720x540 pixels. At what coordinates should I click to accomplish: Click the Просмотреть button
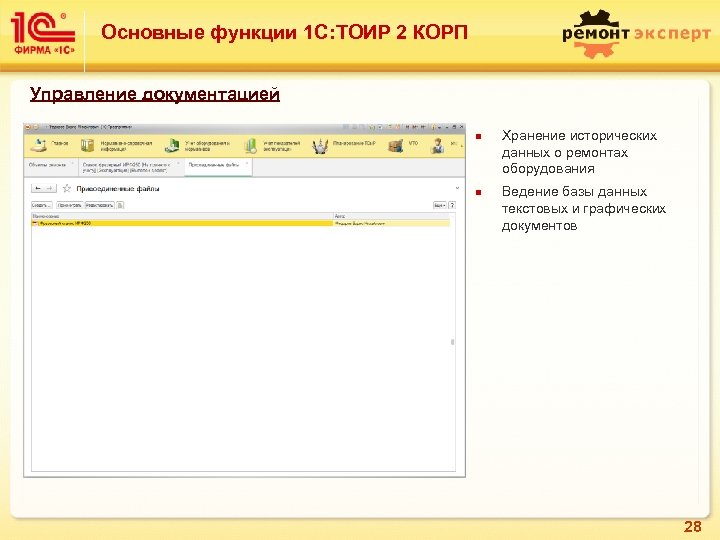(x=69, y=205)
